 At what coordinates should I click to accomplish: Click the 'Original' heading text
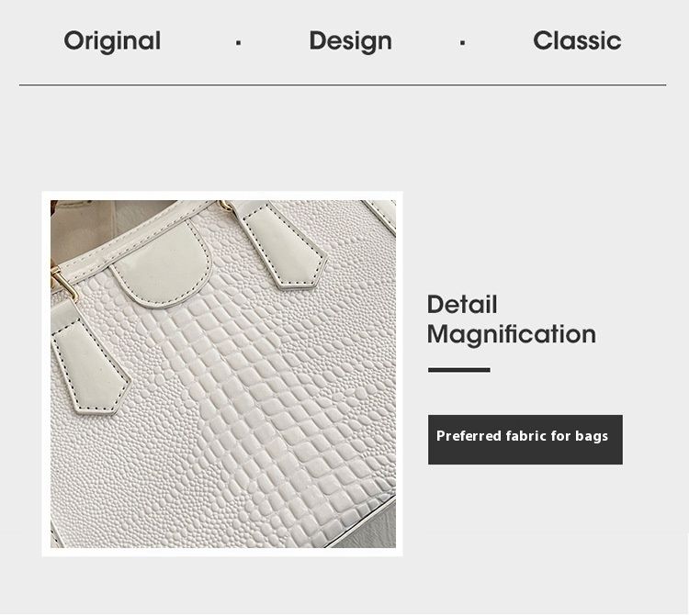pyautogui.click(x=112, y=41)
